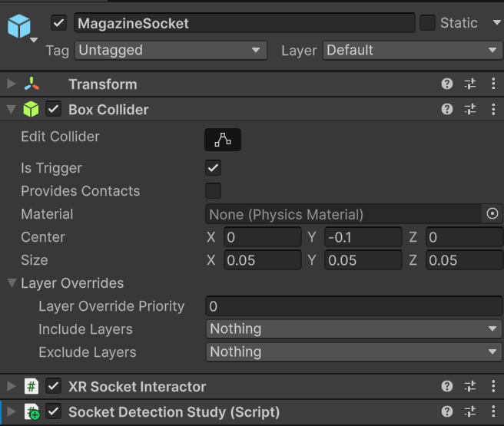Open the Layer dropdown

coord(413,51)
